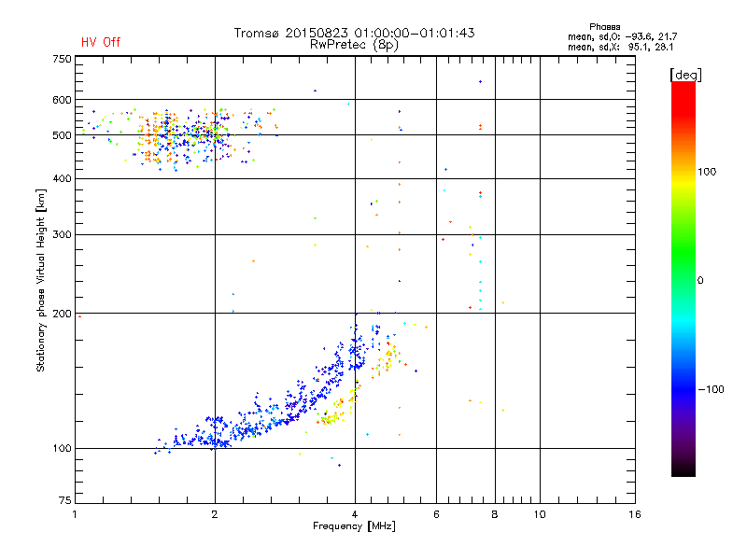The width and height of the screenshot is (747, 560).
Task: Click the y-axis tick label '400'
Action: [62, 178]
